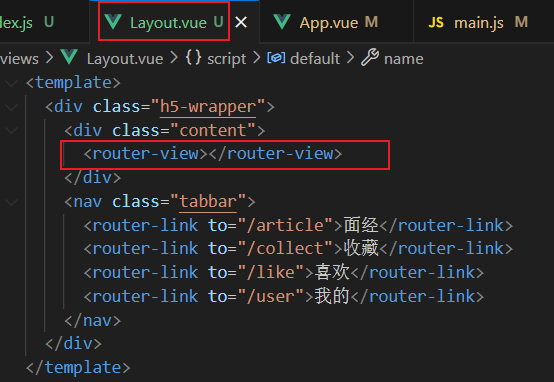Select the name breadcrumb segment

pyautogui.click(x=403, y=59)
